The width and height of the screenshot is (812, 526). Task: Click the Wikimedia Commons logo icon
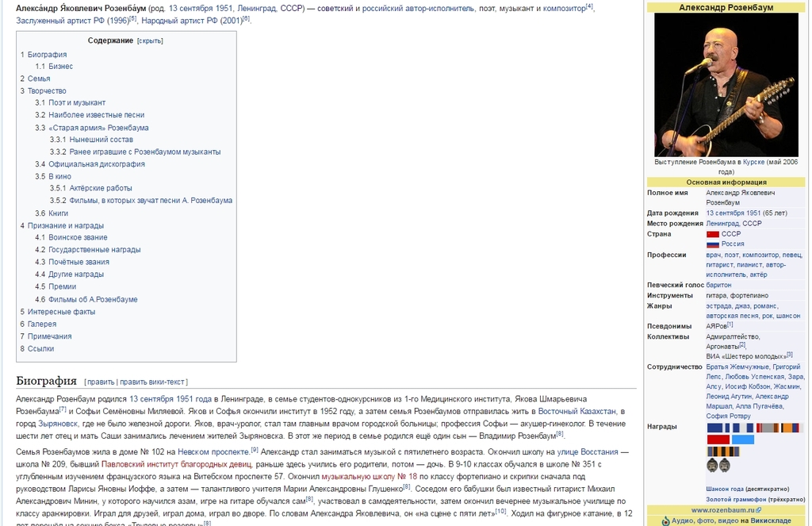(x=665, y=521)
